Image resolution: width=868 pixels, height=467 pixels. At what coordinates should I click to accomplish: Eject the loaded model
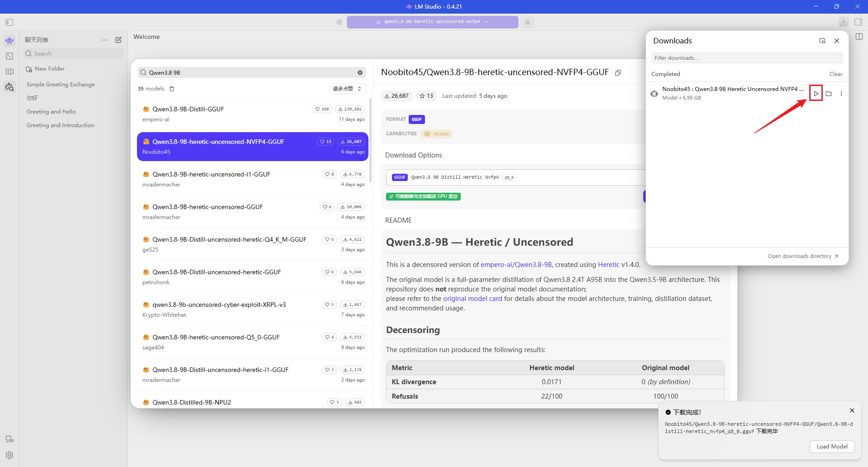[527, 22]
